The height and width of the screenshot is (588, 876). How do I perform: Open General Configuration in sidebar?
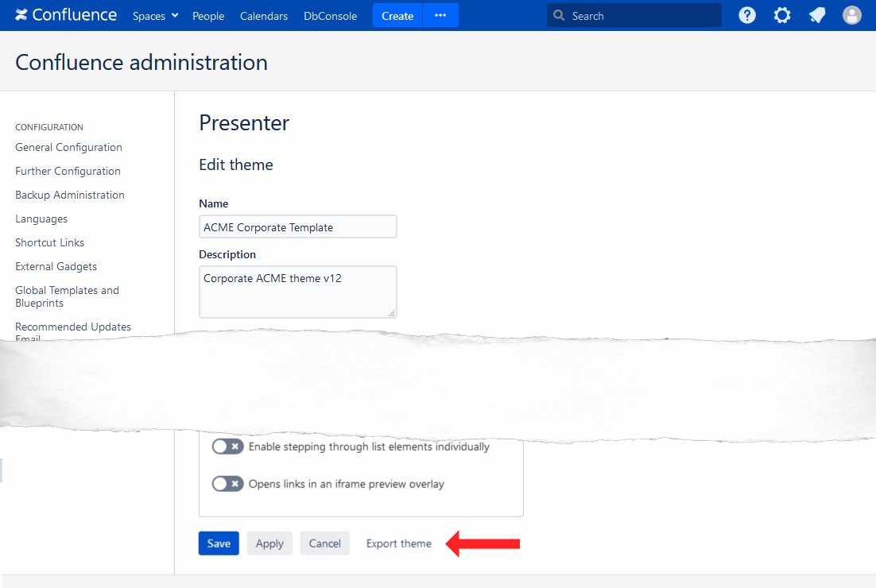68,147
